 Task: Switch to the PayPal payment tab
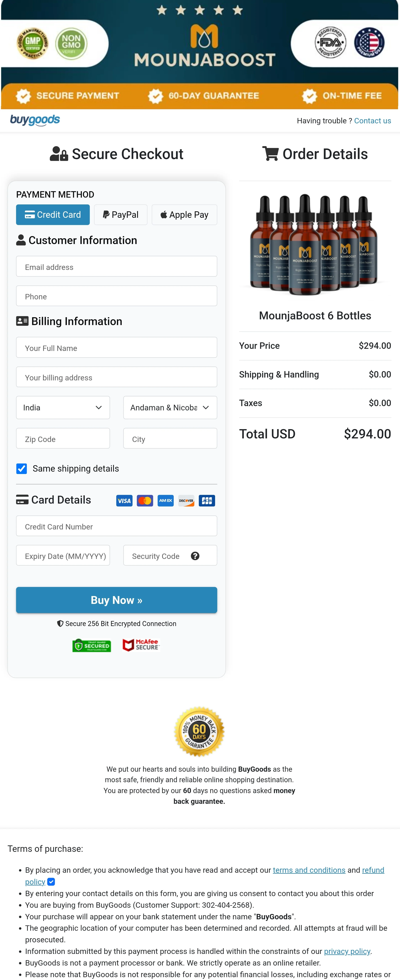121,215
